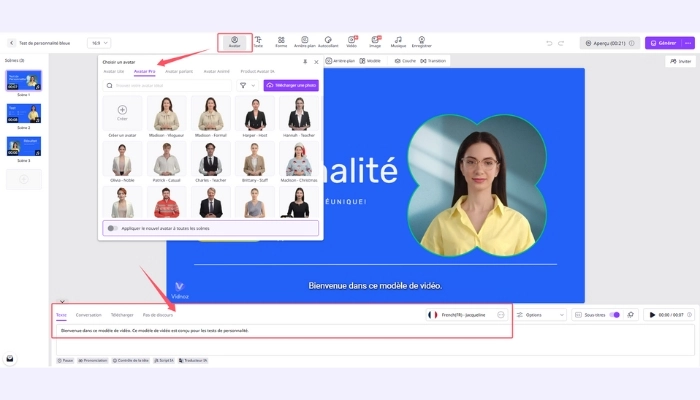The image size is (700, 400).
Task: Click the undo arrow
Action: [x=549, y=43]
